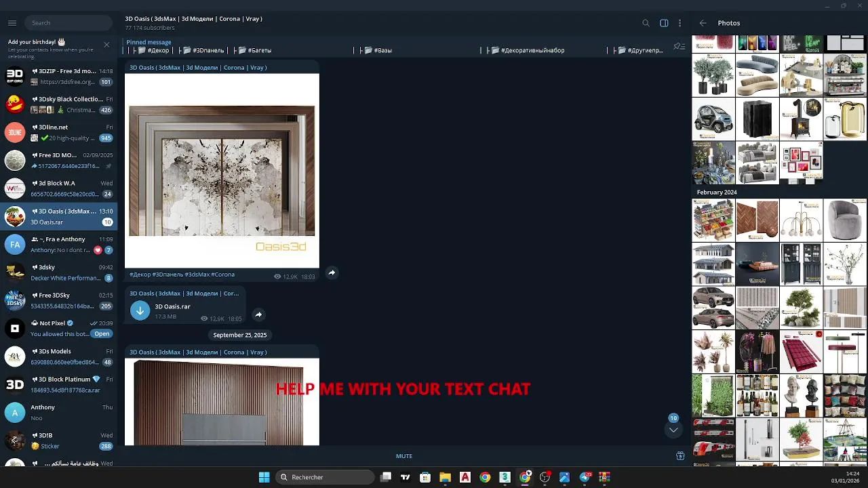Viewport: 868px width, 488px height.
Task: Jump to bottom with unread arrow button
Action: 673,430
